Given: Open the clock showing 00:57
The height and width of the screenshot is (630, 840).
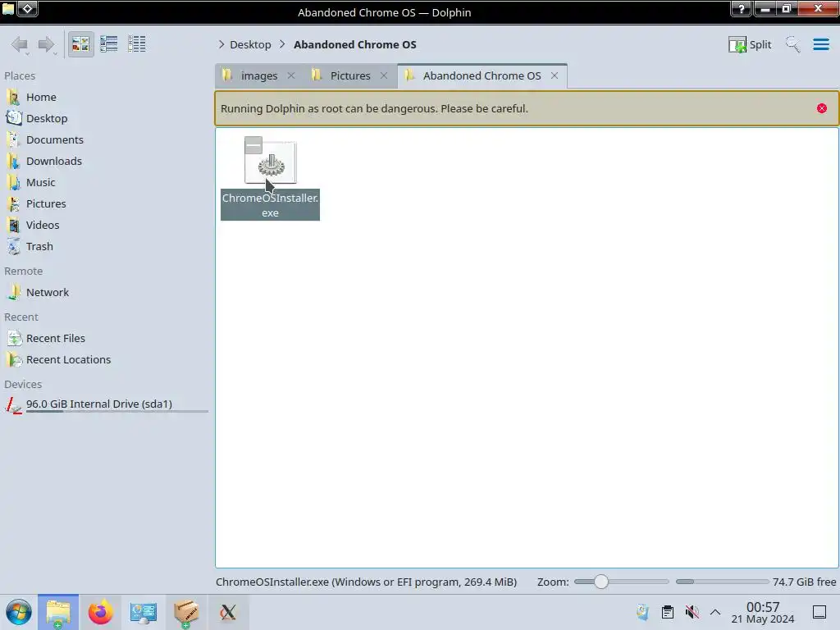Looking at the screenshot, I should coord(763,612).
